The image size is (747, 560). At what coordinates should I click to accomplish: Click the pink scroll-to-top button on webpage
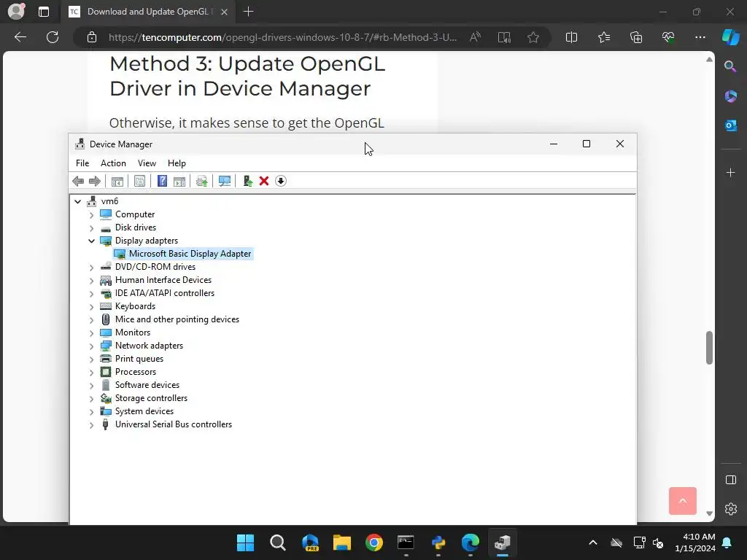tap(682, 501)
